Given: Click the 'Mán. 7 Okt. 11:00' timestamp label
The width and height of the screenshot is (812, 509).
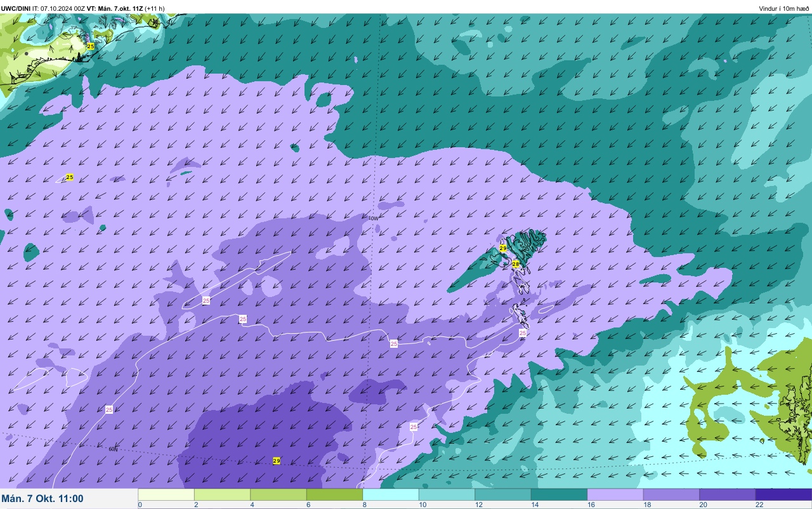Looking at the screenshot, I should click(43, 498).
